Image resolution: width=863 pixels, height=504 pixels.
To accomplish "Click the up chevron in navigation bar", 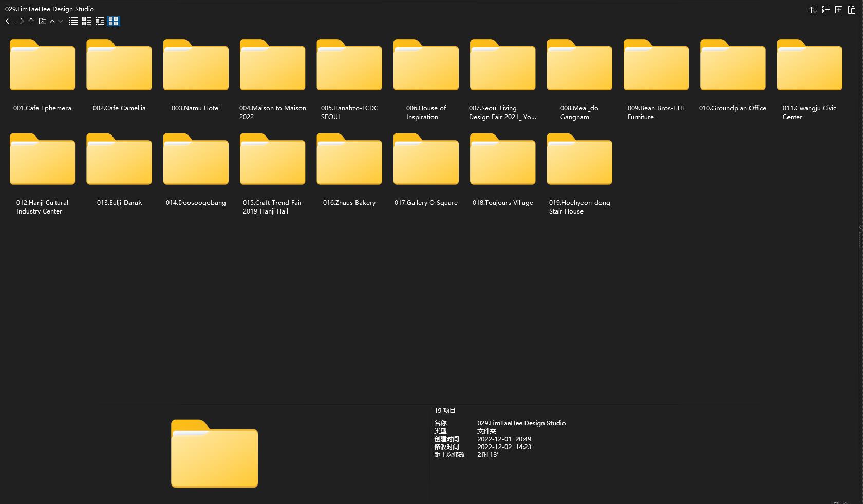I will point(52,21).
